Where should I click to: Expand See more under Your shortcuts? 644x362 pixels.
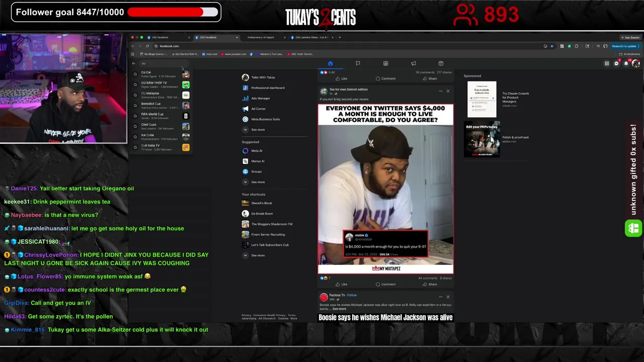point(254,255)
